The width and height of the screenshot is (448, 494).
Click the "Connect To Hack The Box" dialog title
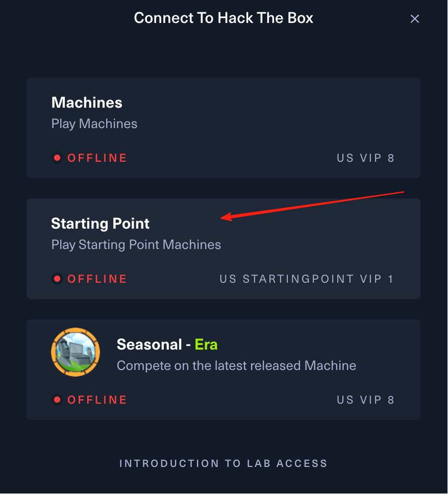pyautogui.click(x=223, y=18)
